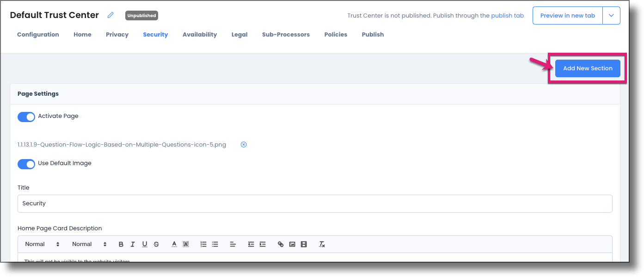Increase the text indent
This screenshot has width=644, height=277.
(263, 244)
